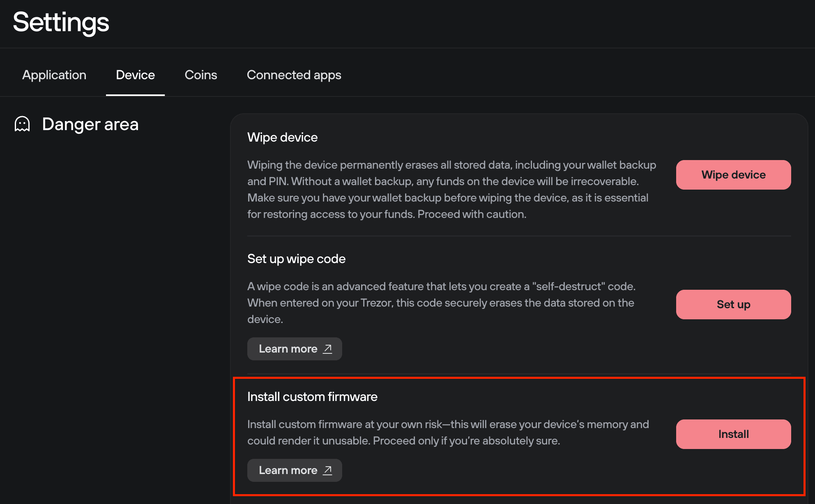Image resolution: width=815 pixels, height=504 pixels.
Task: Click the ghost icon beside Danger area
Action: tap(21, 124)
